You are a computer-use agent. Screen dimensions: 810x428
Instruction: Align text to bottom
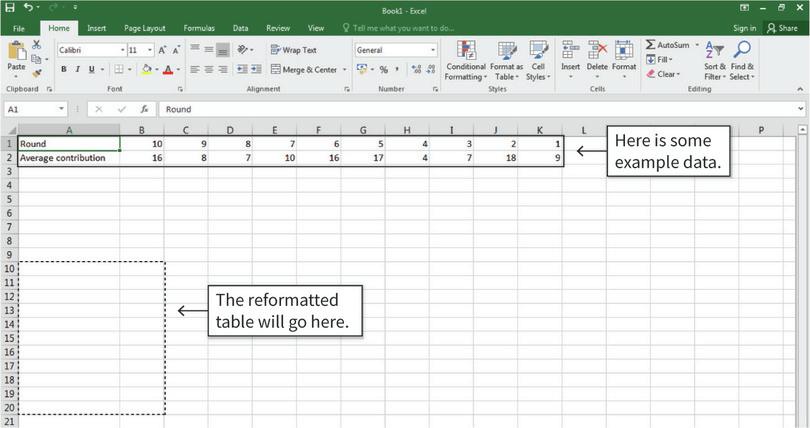pos(223,50)
